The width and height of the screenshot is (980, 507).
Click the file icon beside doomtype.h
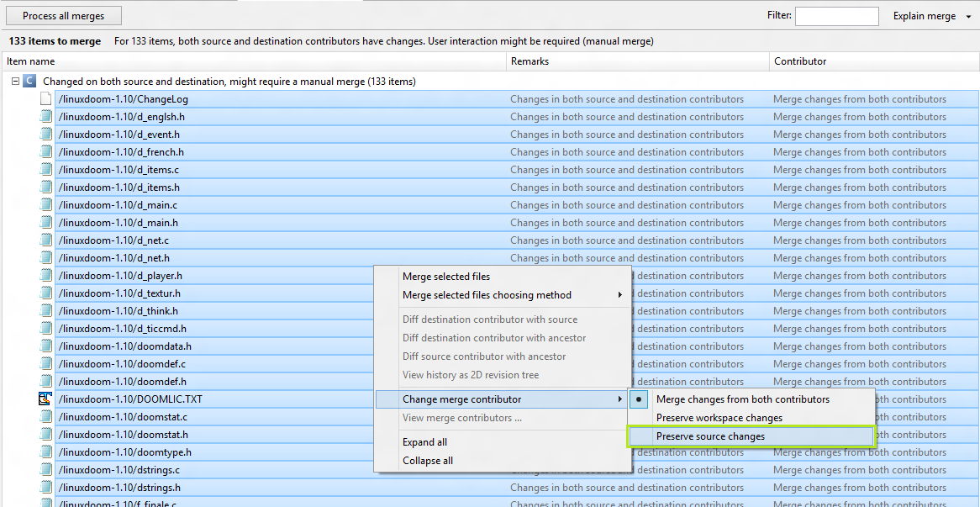(x=45, y=452)
